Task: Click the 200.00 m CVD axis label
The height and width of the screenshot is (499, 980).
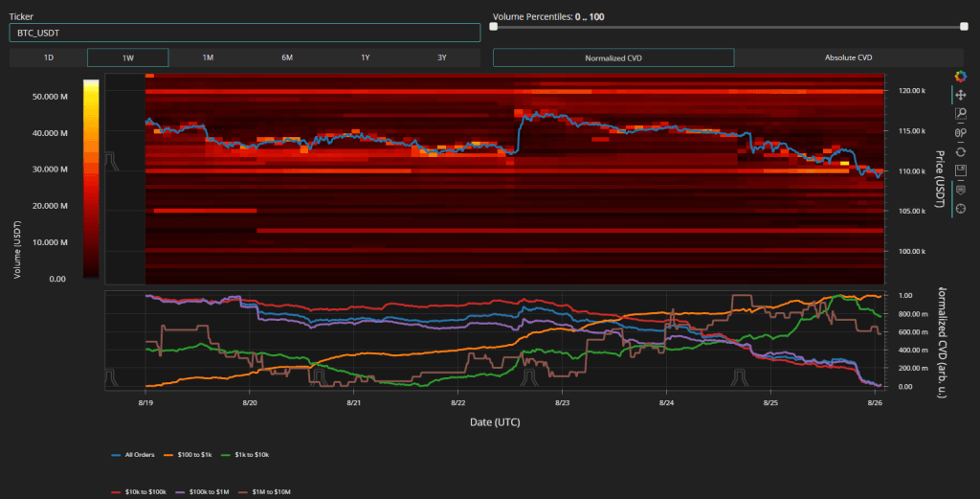Action: 913,369
